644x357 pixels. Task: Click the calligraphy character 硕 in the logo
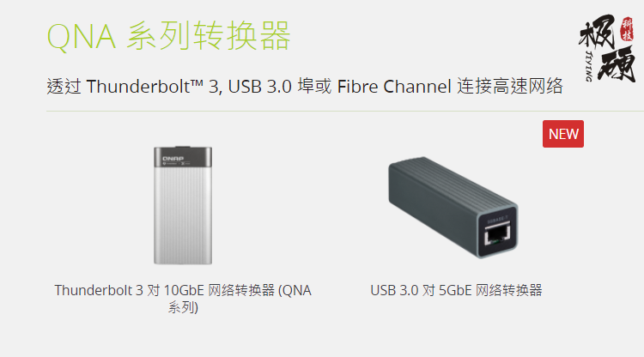(x=617, y=66)
